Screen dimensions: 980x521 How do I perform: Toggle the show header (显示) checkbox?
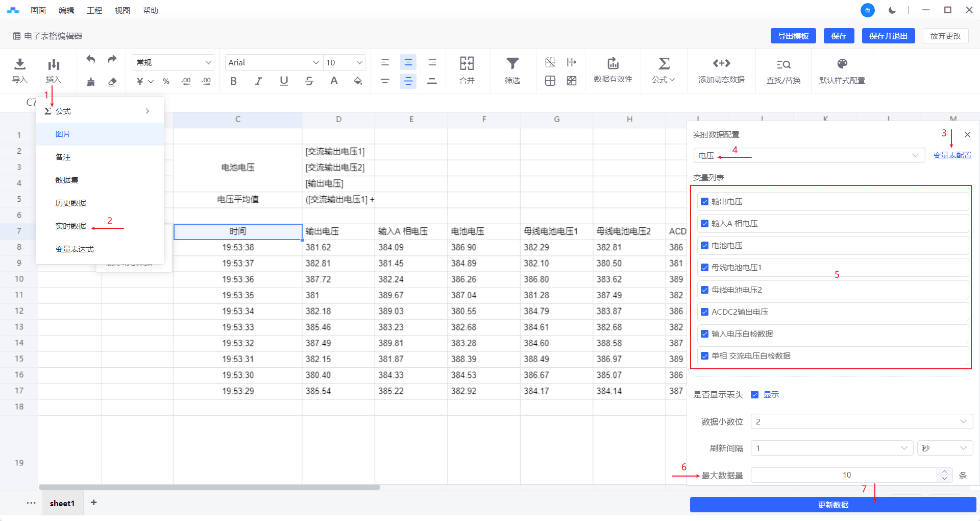coord(755,395)
